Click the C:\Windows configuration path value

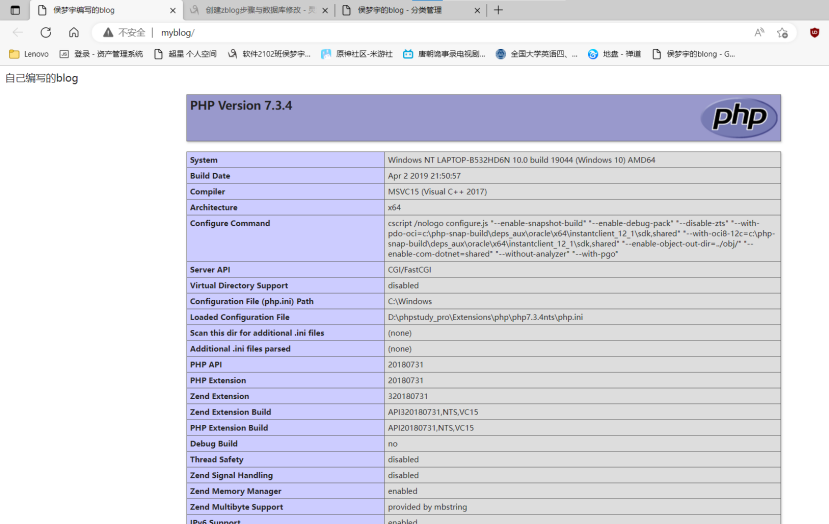[410, 301]
